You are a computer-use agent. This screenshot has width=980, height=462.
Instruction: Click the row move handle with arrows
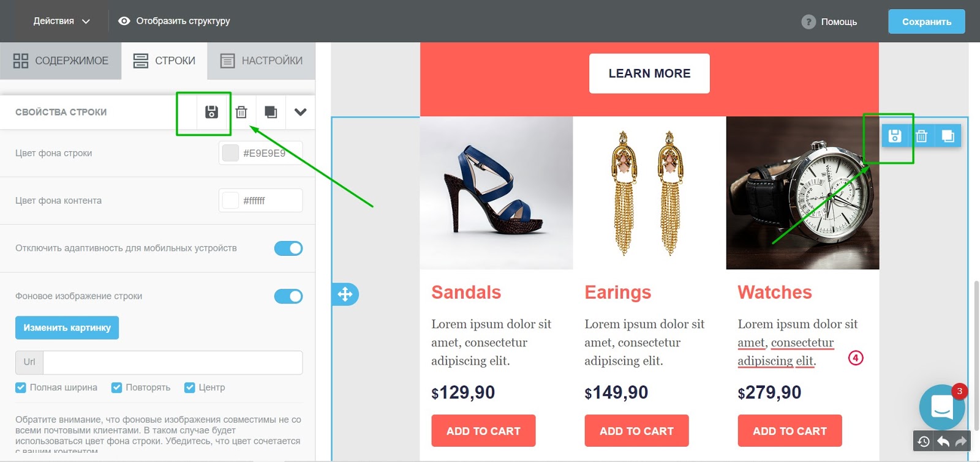pos(345,294)
